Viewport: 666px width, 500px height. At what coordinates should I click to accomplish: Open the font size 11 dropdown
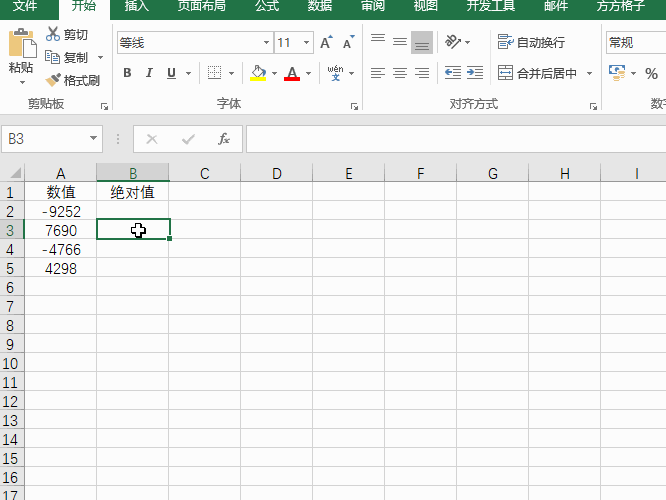click(306, 42)
